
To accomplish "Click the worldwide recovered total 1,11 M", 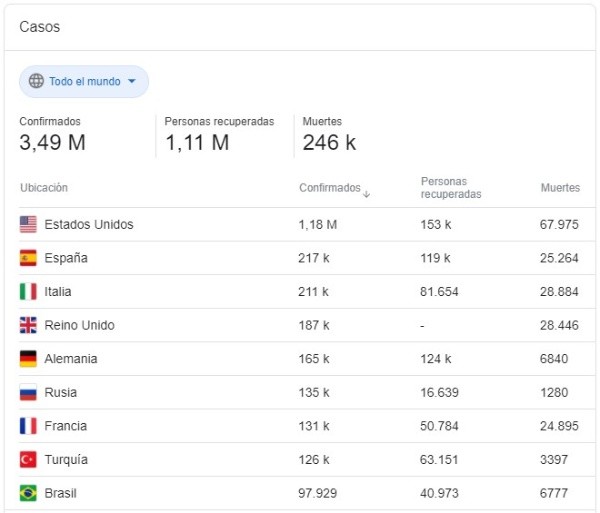I will point(197,143).
